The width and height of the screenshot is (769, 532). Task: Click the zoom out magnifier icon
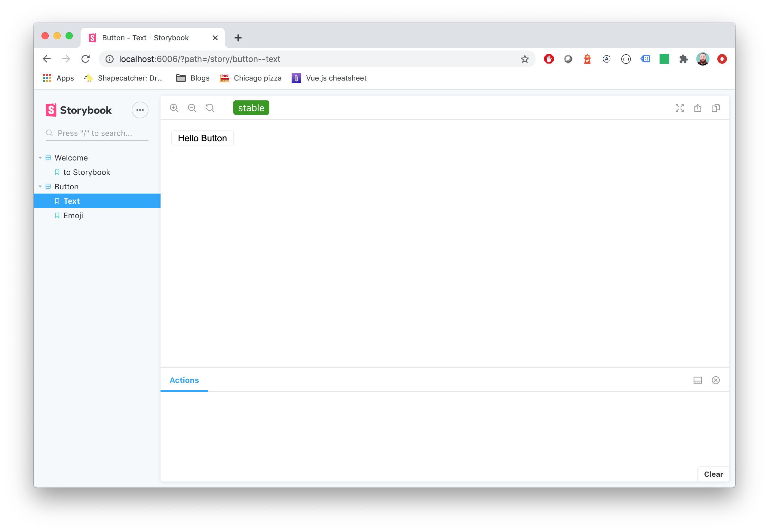click(x=192, y=108)
